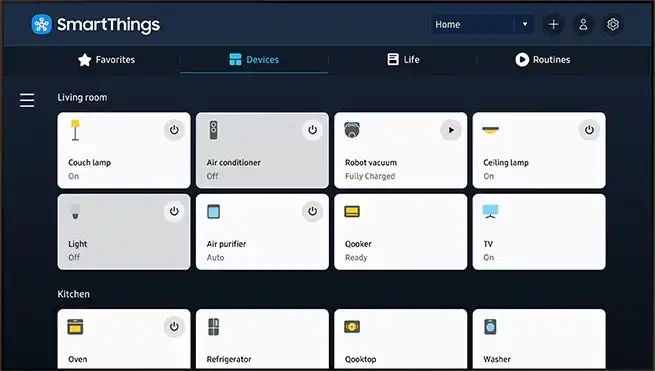The width and height of the screenshot is (655, 371).
Task: Click the Favorites star icon
Action: [84, 60]
